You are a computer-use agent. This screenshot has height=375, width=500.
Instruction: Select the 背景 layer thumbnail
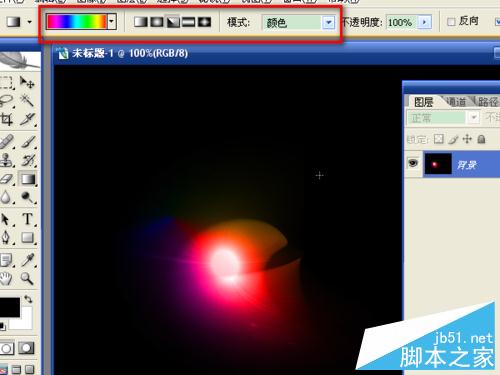coord(438,164)
